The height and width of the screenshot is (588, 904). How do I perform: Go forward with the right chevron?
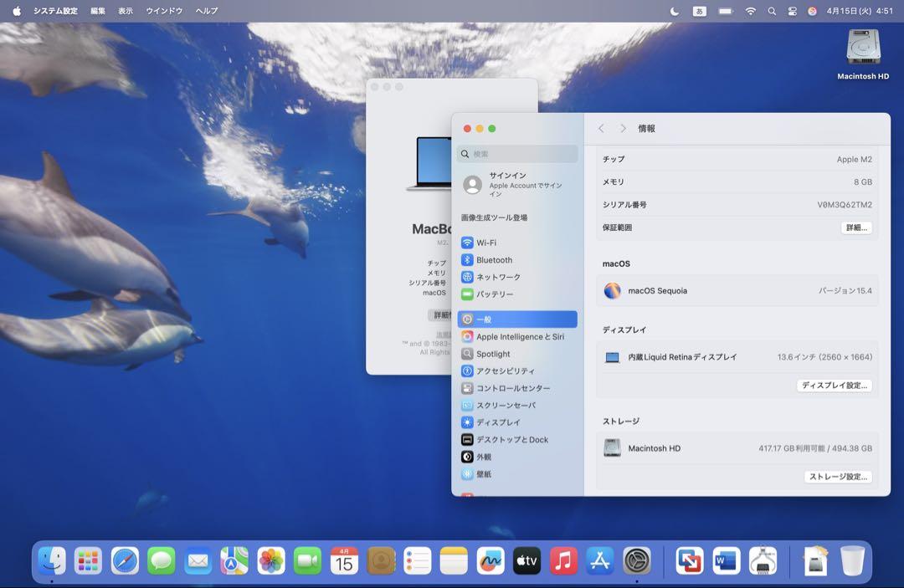623,129
